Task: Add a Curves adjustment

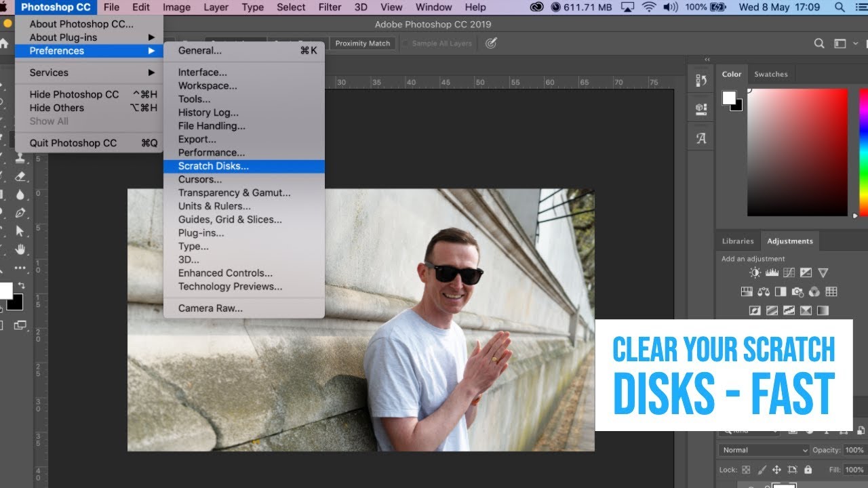Action: (789, 272)
